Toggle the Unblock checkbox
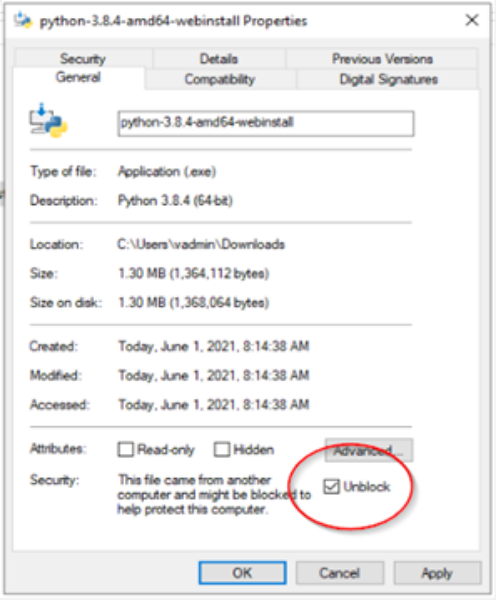Image resolution: width=496 pixels, height=600 pixels. (x=331, y=486)
